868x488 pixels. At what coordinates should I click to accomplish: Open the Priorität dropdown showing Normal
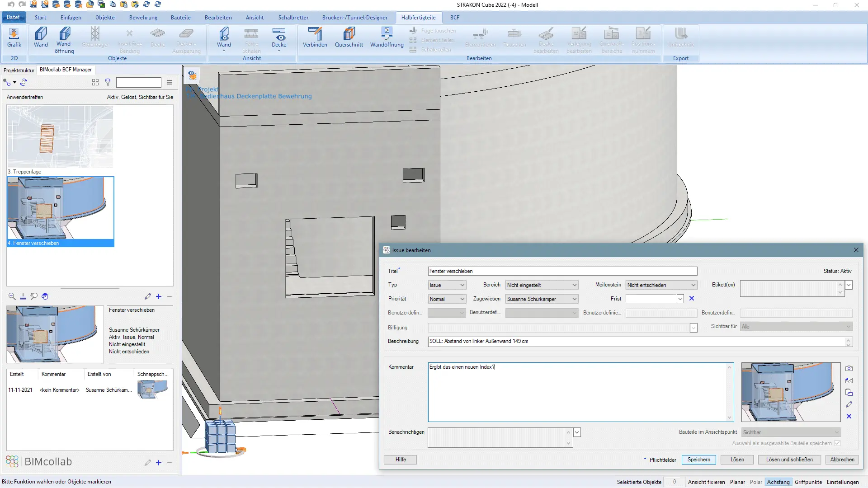(x=447, y=299)
